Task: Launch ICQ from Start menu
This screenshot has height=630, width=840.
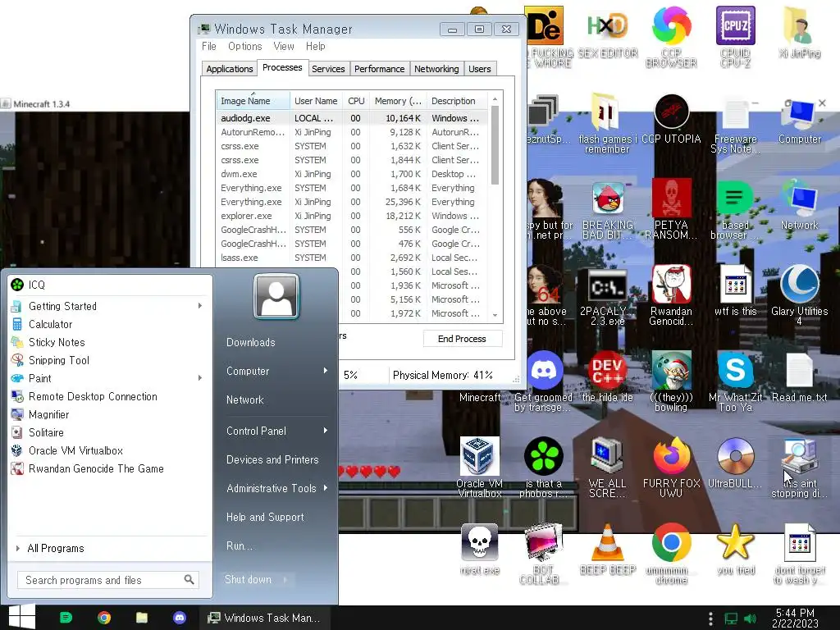Action: click(111, 285)
